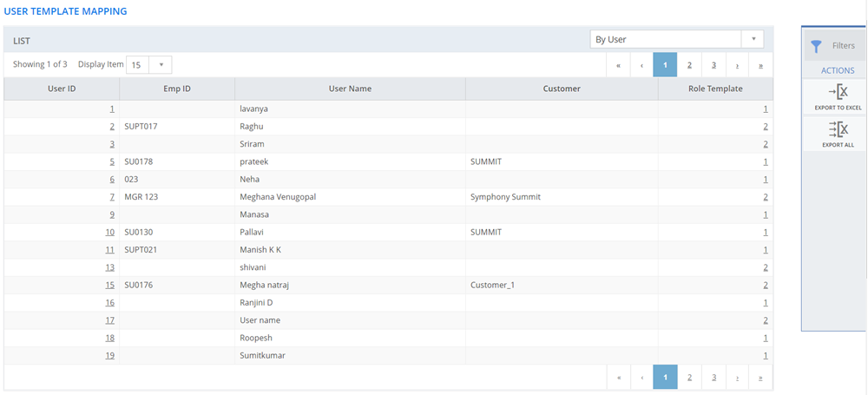Image resolution: width=868 pixels, height=395 pixels.
Task: Sort by the Customer column header
Action: tap(562, 89)
